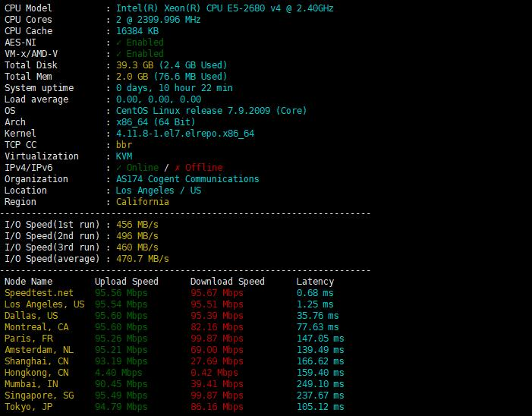
Task: Click the Node Name column header
Action: (x=28, y=282)
